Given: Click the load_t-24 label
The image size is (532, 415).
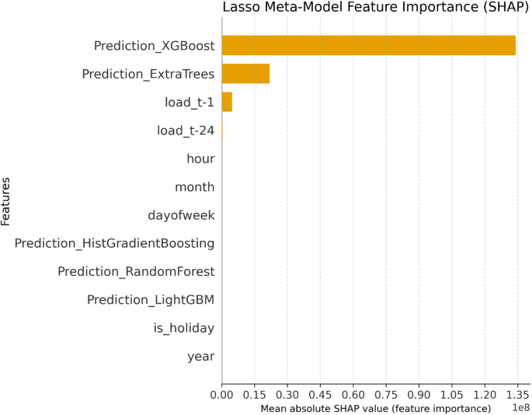Looking at the screenshot, I should click(186, 131).
